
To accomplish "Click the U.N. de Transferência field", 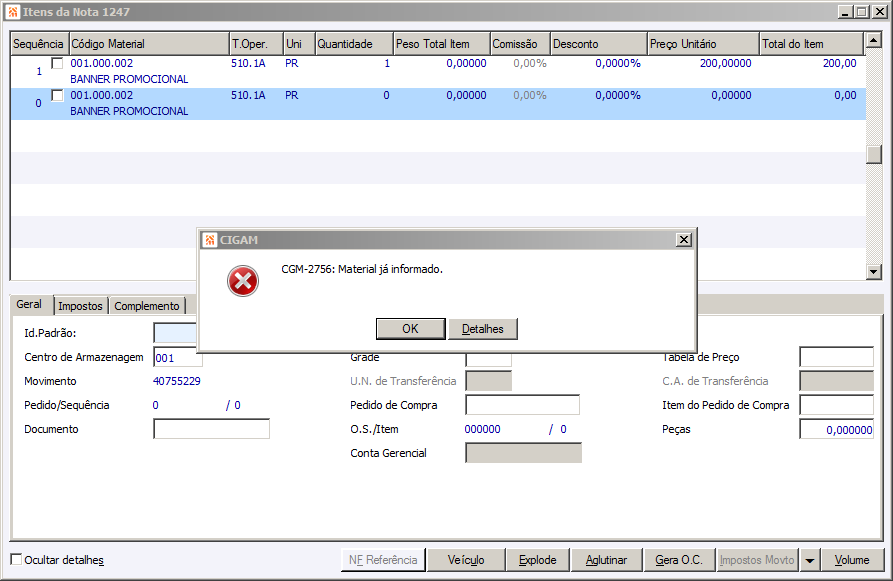I will click(x=489, y=381).
